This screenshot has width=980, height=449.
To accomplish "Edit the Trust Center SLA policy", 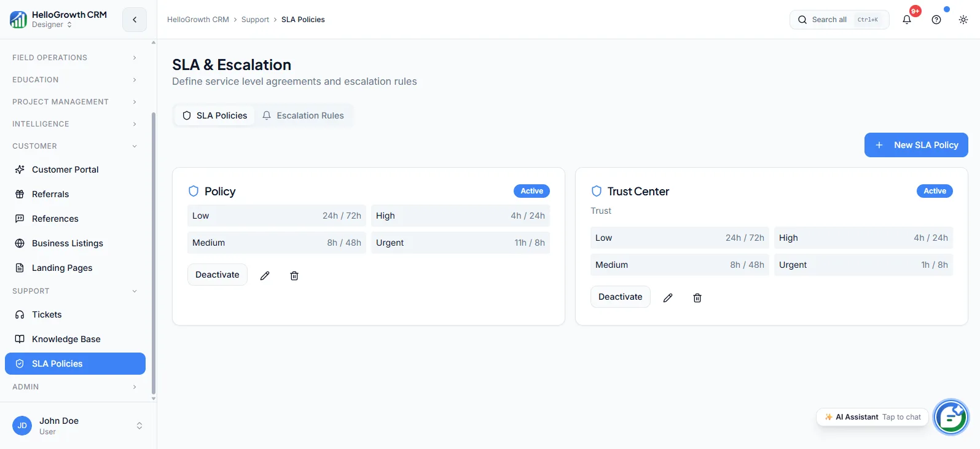I will pos(668,298).
